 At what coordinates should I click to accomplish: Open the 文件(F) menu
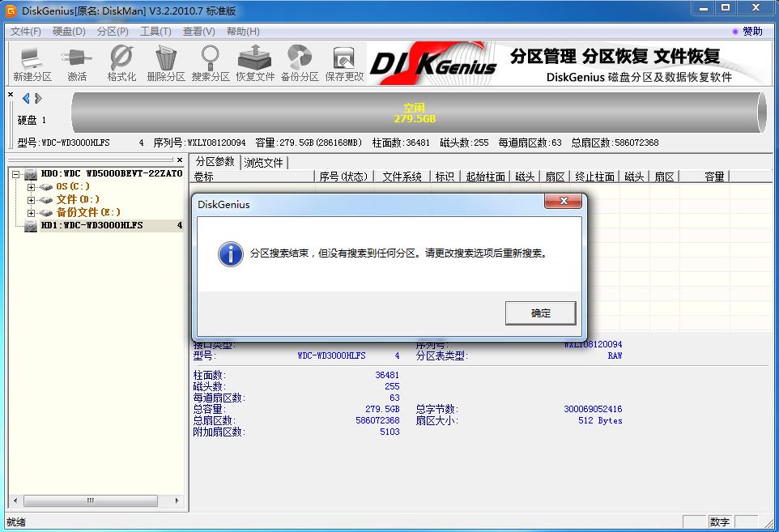25,32
